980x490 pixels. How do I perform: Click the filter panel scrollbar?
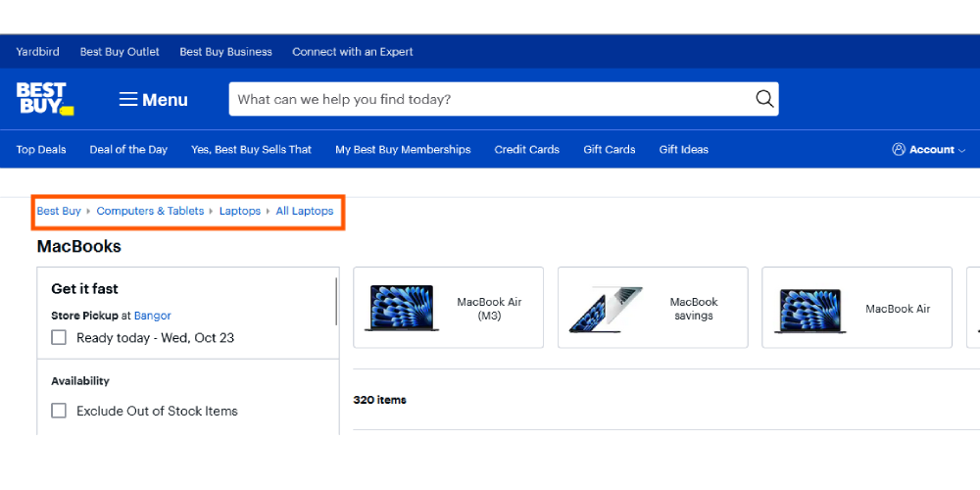point(337,302)
